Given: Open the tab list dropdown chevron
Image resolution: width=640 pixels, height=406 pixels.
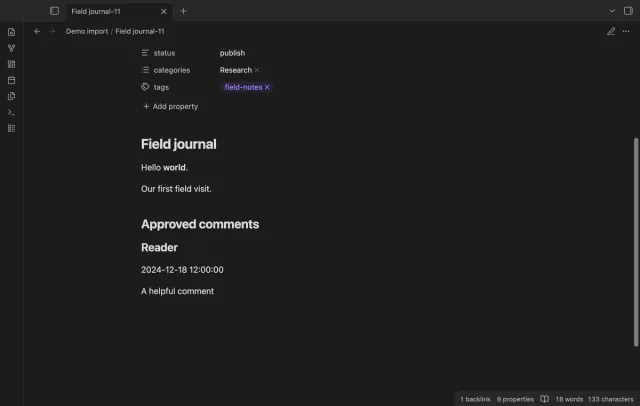Looking at the screenshot, I should coord(612,11).
